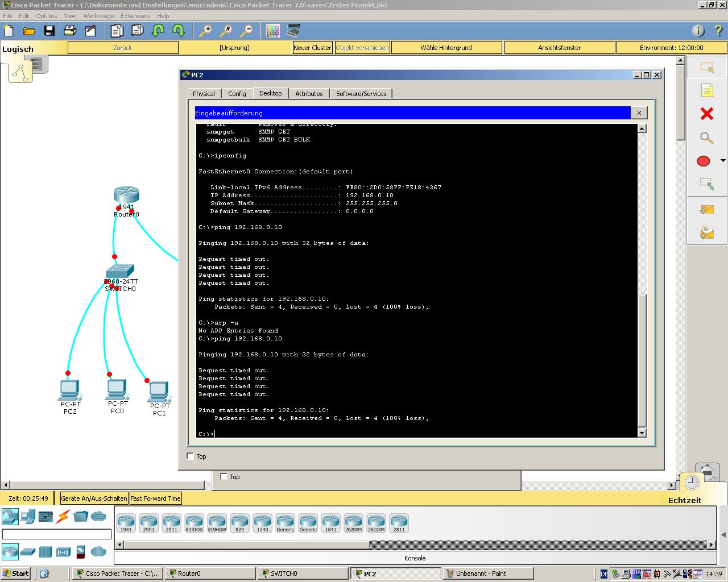
Task: Open the File menu
Action: [x=7, y=16]
